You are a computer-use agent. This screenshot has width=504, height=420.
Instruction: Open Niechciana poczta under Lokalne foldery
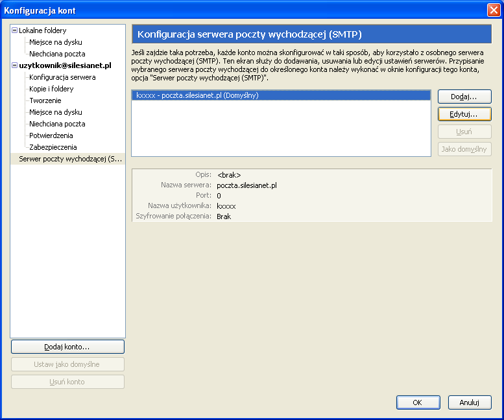click(57, 54)
